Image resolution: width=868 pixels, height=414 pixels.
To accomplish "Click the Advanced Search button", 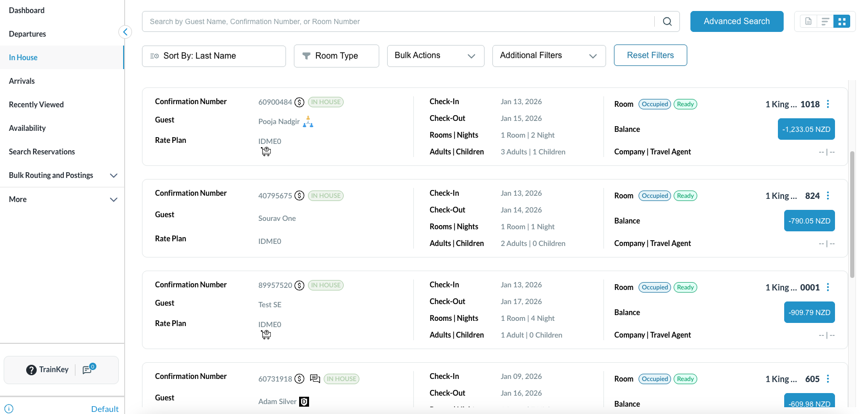I will coord(737,21).
